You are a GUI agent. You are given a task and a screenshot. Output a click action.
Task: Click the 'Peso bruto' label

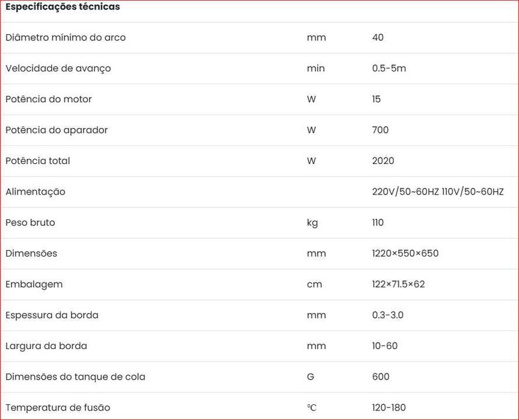pyautogui.click(x=30, y=223)
